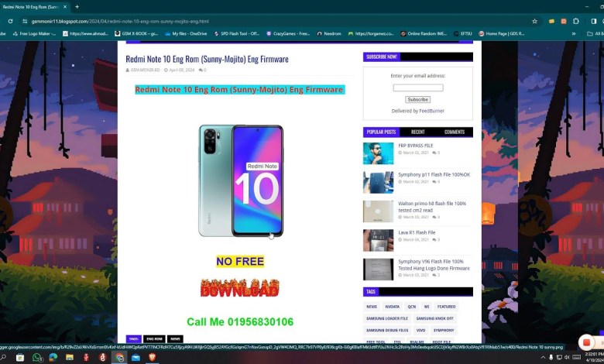Viewport: 604px width, 364px height.
Task: Click the ENG ROM tag label
Action: click(154, 339)
